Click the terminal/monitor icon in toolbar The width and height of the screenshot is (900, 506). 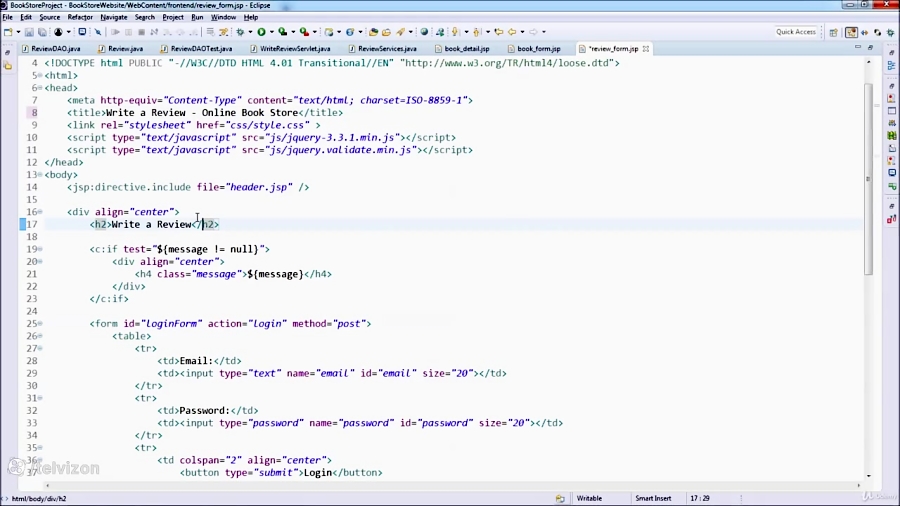pyautogui.click(x=82, y=32)
